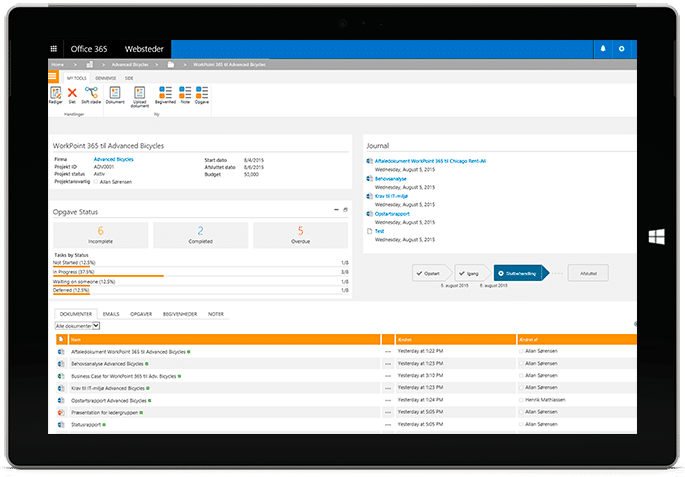Click the Begivenhed ribbon icon

(165, 95)
